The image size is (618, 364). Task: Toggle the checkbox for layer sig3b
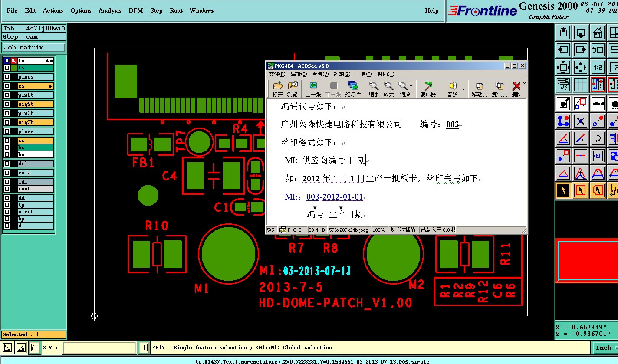coord(7,122)
